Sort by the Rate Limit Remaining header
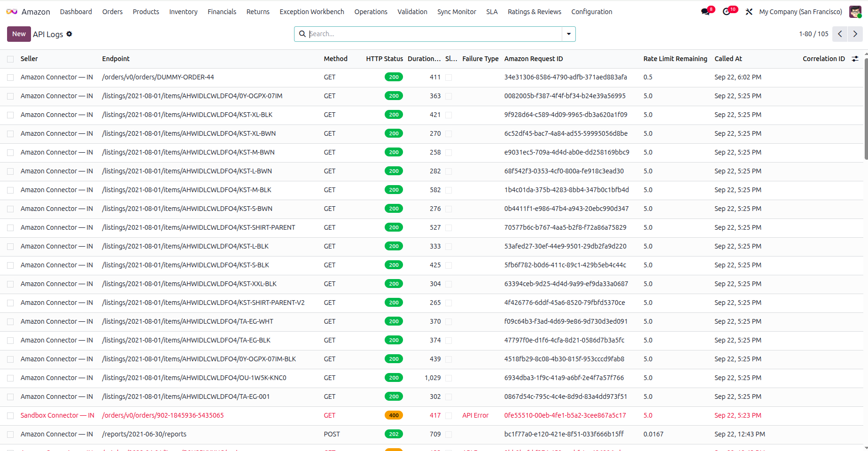This screenshot has width=868, height=451. tap(675, 59)
